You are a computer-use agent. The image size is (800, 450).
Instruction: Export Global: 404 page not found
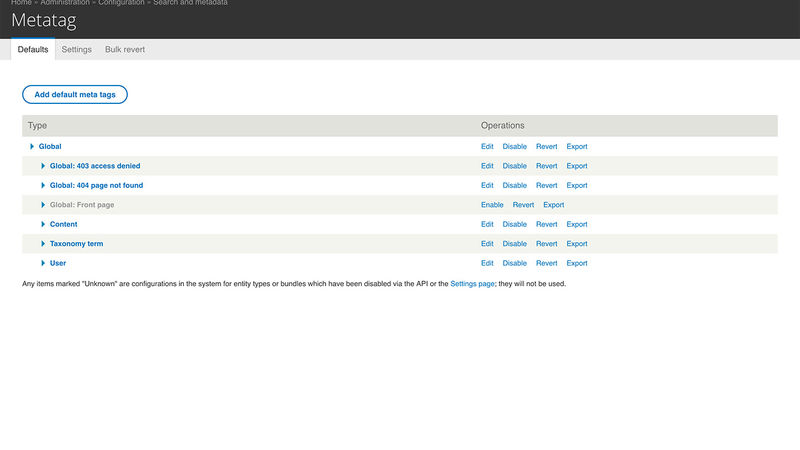(577, 185)
